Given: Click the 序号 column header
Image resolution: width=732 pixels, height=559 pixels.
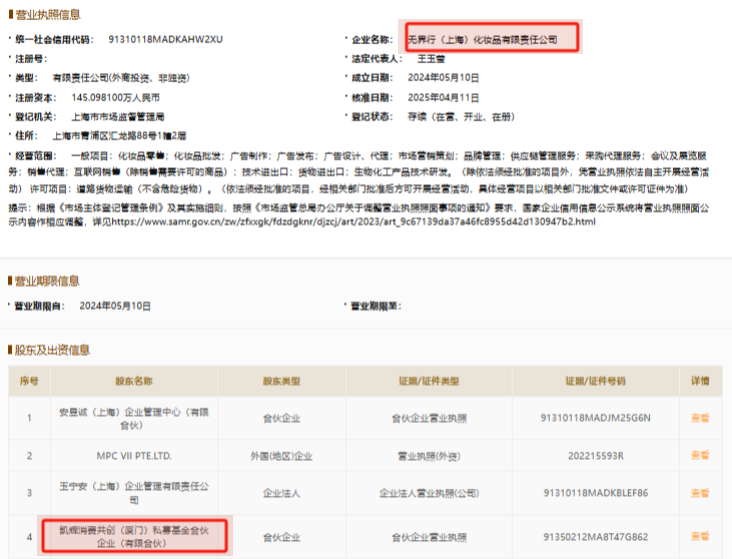Looking at the screenshot, I should tap(29, 381).
